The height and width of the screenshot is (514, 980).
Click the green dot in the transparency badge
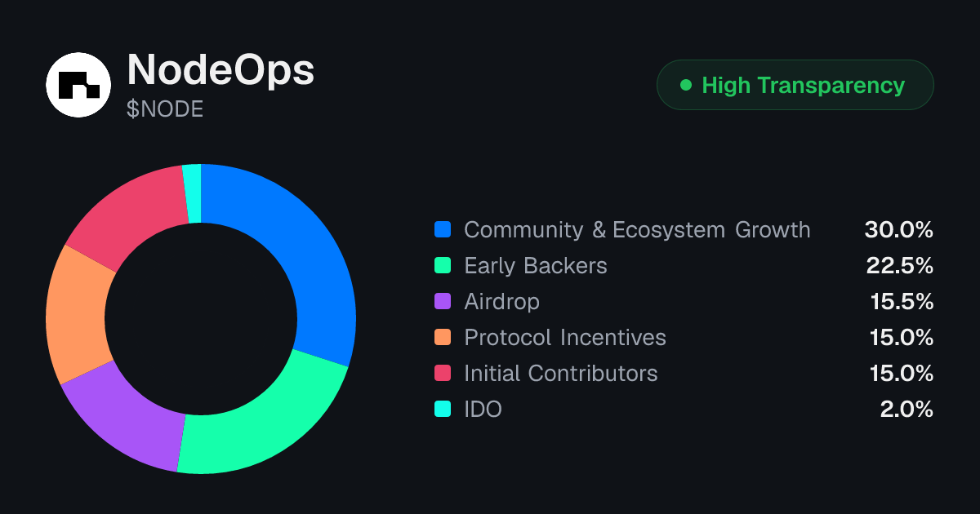tap(686, 85)
